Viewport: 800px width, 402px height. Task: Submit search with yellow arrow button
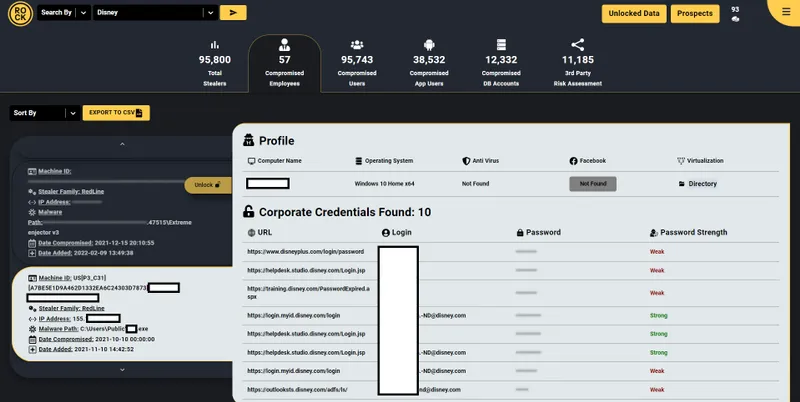[233, 13]
